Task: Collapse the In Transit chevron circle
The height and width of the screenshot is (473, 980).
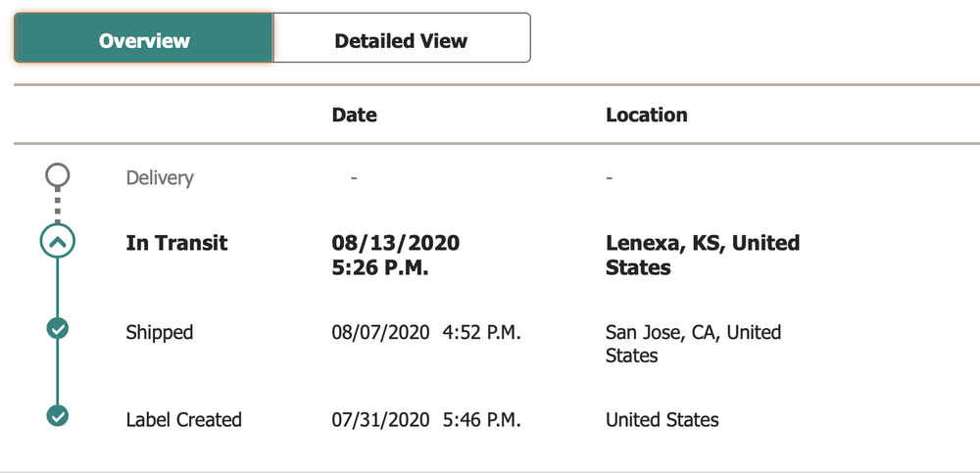Action: (58, 243)
